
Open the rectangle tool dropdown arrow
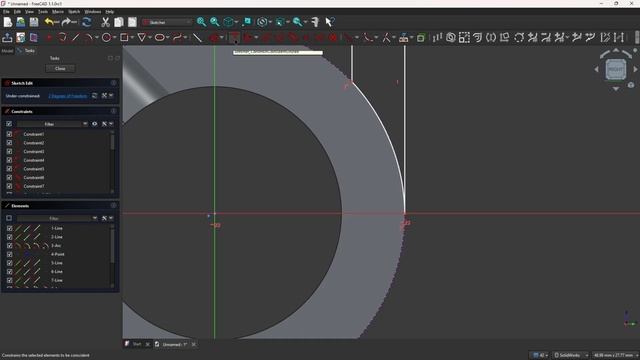(132, 38)
